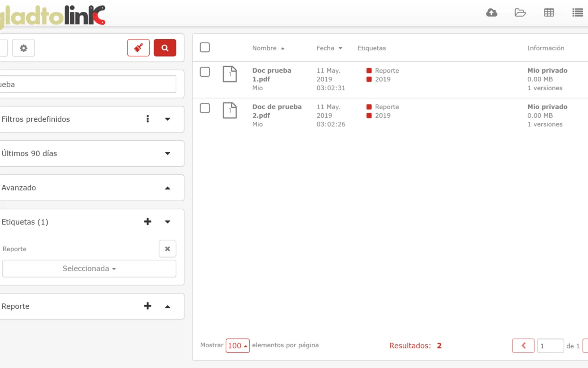Open file icon of Doc prueba 1.pdf
588x368 pixels.
[x=230, y=74]
